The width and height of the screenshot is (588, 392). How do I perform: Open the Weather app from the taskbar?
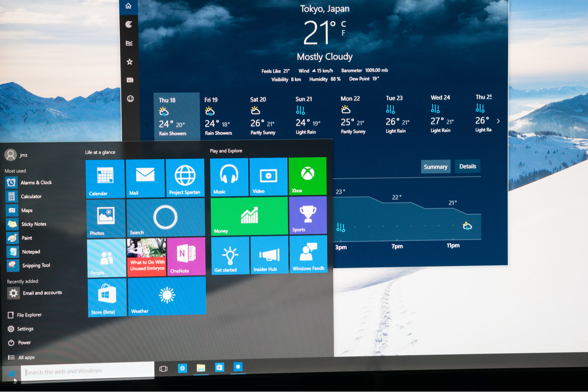238,368
